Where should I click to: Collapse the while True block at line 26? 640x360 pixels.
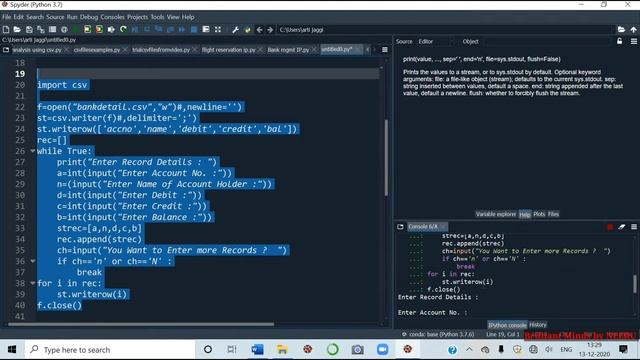tap(32, 151)
